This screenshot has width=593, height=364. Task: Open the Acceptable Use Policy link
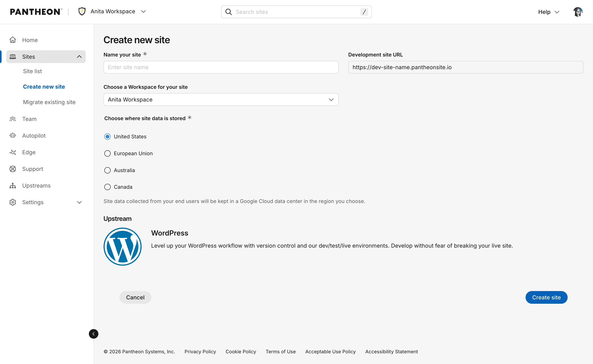tap(330, 352)
